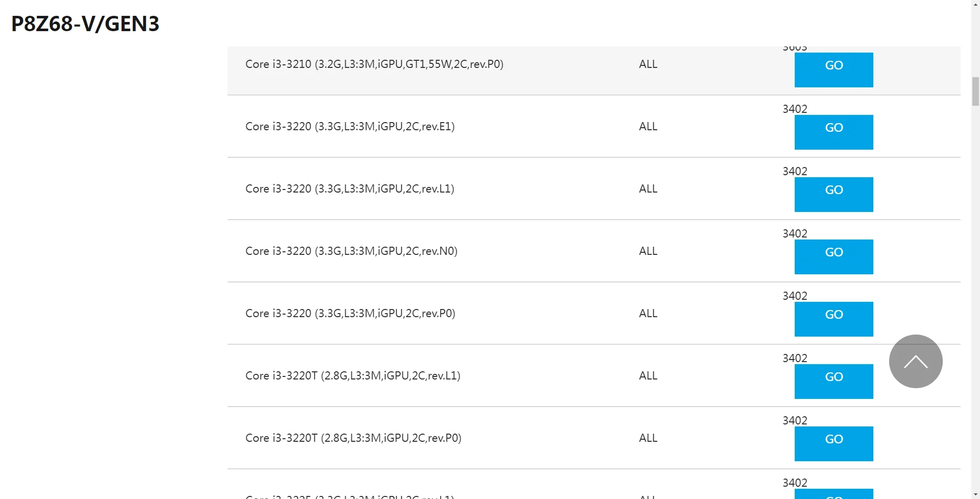Click GO for Core i3-3220 rev.L1
The height and width of the screenshot is (499, 980).
point(834,195)
